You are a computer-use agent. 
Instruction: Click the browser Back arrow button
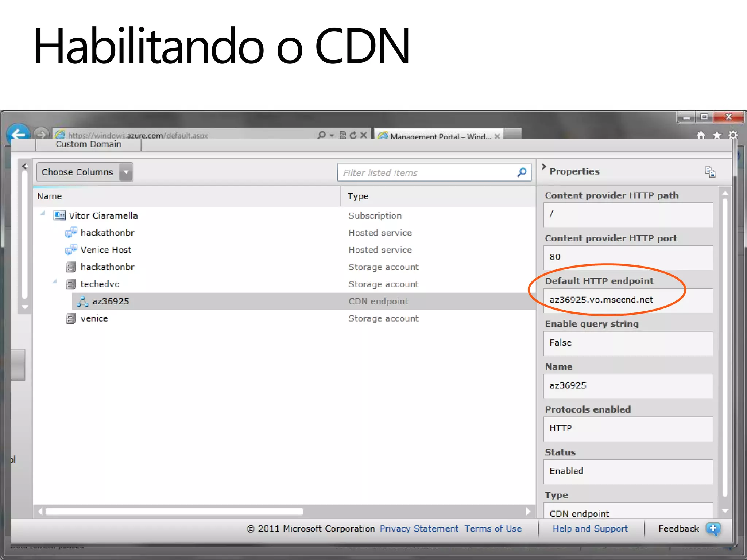point(18,134)
